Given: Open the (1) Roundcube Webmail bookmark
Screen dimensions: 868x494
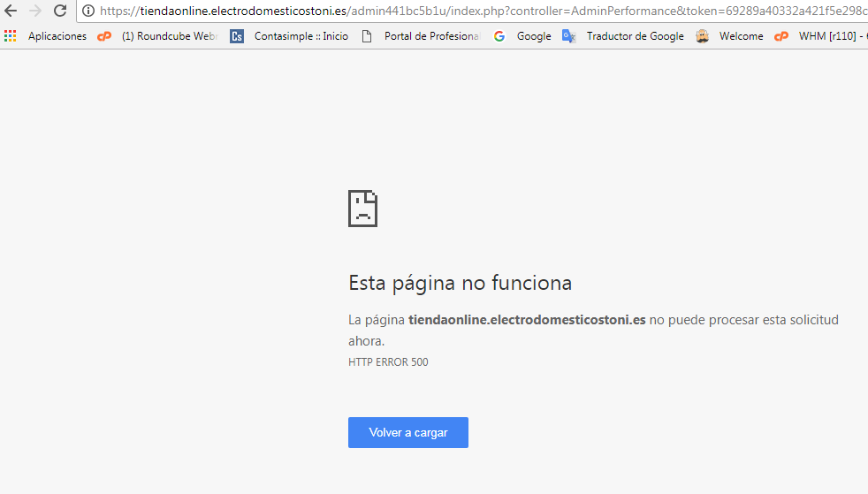Looking at the screenshot, I should pyautogui.click(x=170, y=36).
